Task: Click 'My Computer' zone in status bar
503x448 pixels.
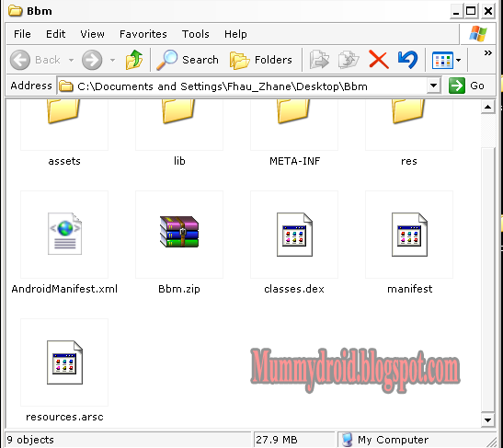Action: tap(385, 440)
